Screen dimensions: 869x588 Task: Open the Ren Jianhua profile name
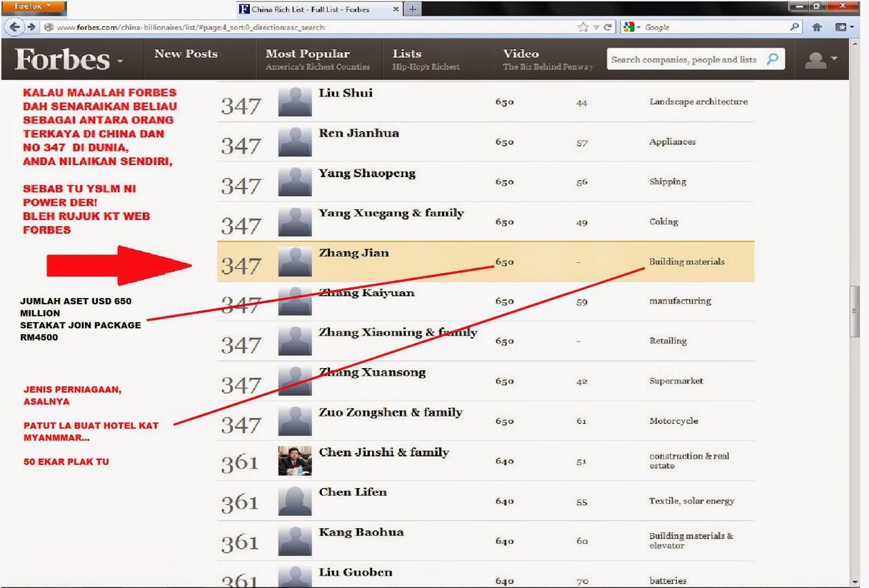click(x=359, y=134)
